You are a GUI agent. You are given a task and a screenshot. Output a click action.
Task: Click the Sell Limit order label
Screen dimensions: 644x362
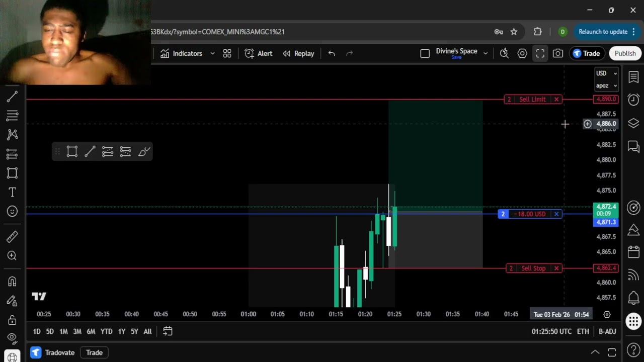click(532, 100)
